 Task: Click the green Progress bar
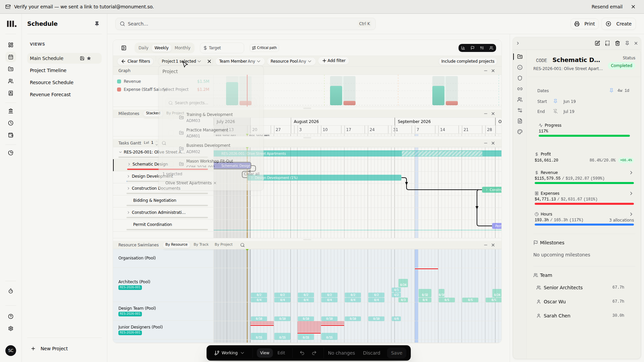coord(584,136)
